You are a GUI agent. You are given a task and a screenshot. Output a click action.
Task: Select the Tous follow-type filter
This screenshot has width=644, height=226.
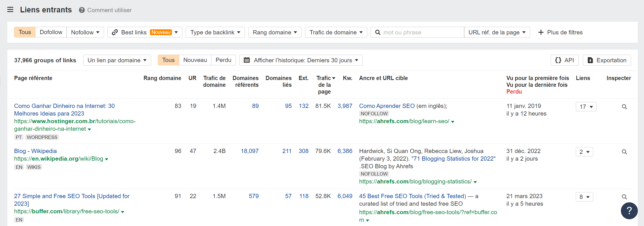(x=25, y=32)
